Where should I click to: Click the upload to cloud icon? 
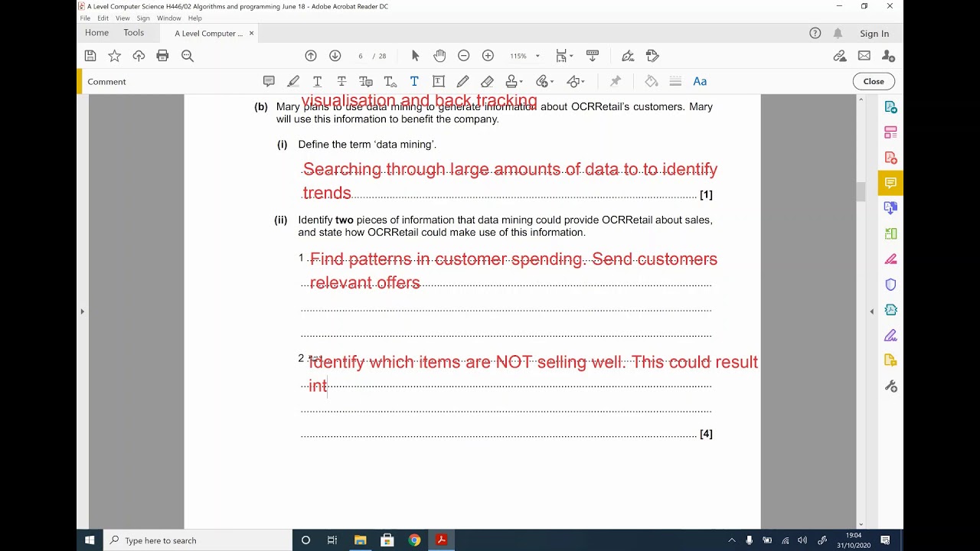(x=139, y=56)
